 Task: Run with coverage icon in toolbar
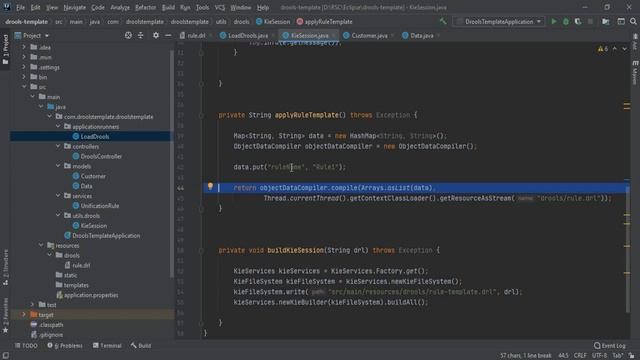point(578,22)
